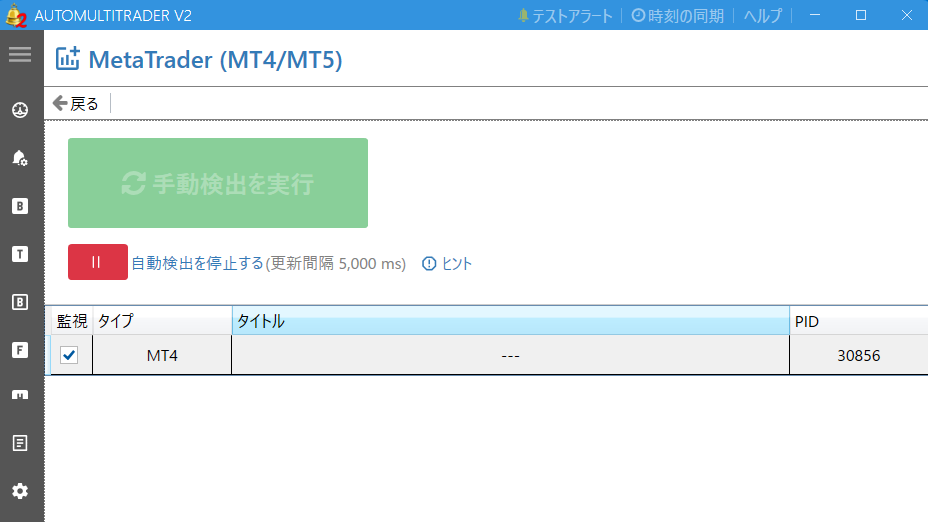Open alert settings bell-gear sidebar icon

[x=20, y=158]
